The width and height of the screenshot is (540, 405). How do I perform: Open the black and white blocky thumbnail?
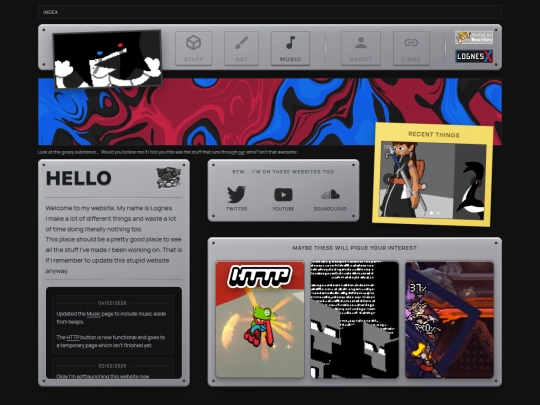click(x=355, y=319)
